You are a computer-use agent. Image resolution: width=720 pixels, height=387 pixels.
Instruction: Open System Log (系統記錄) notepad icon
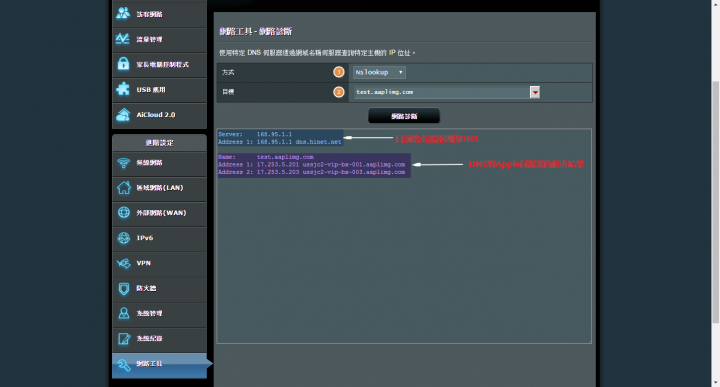coord(124,338)
